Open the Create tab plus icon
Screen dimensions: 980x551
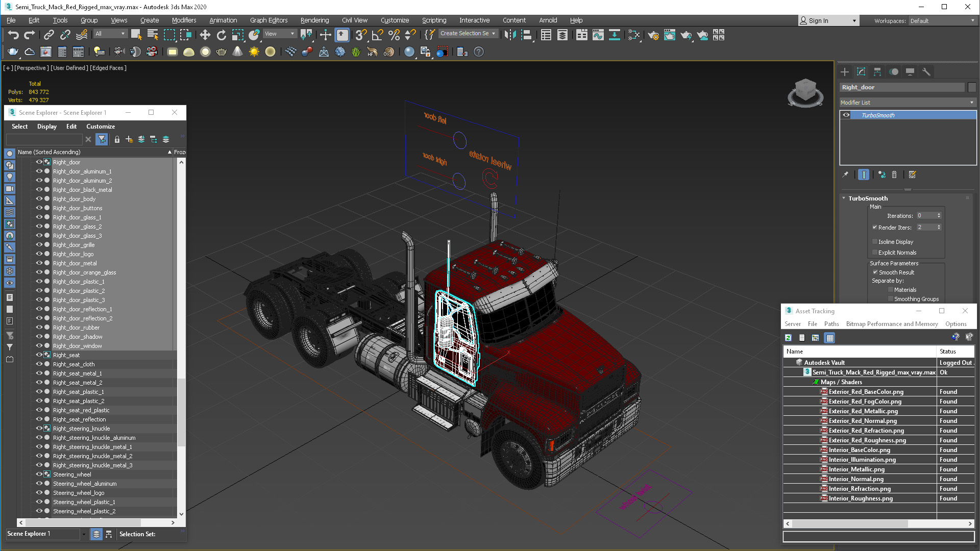[x=845, y=72]
